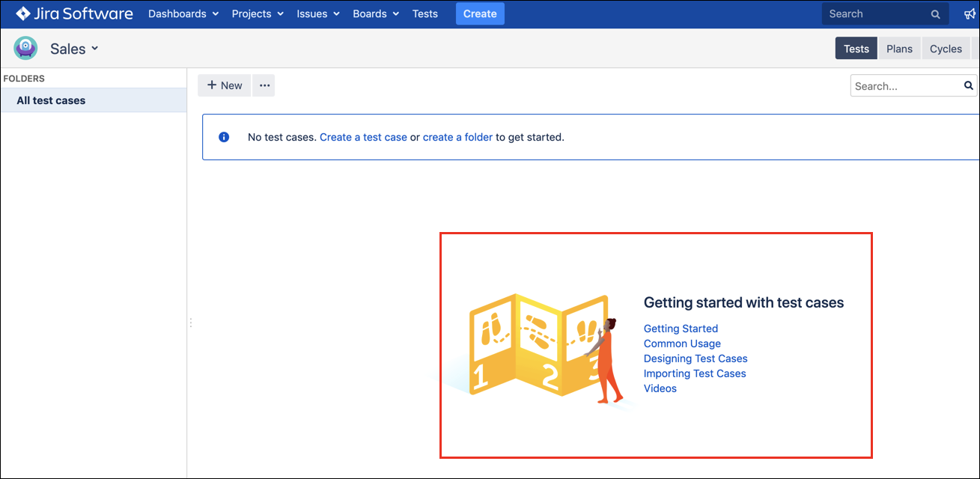Switch to the Plans tab
Viewport: 980px width, 479px height.
coord(898,48)
